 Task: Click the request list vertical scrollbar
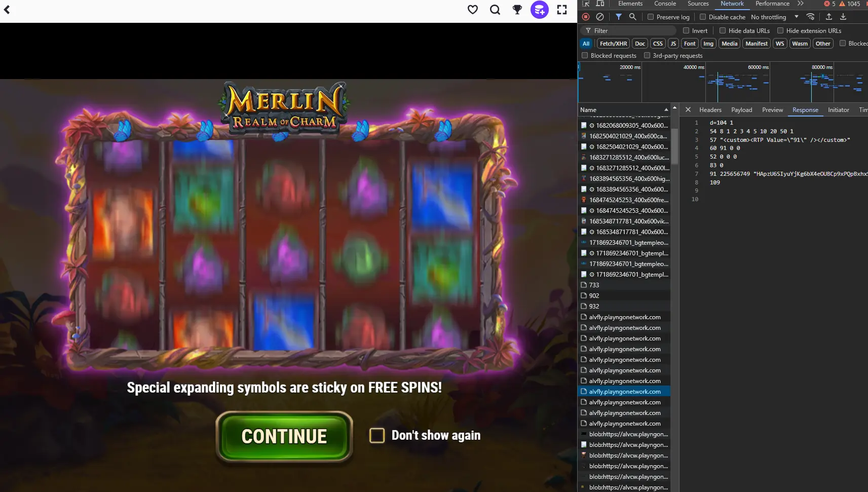pyautogui.click(x=674, y=147)
